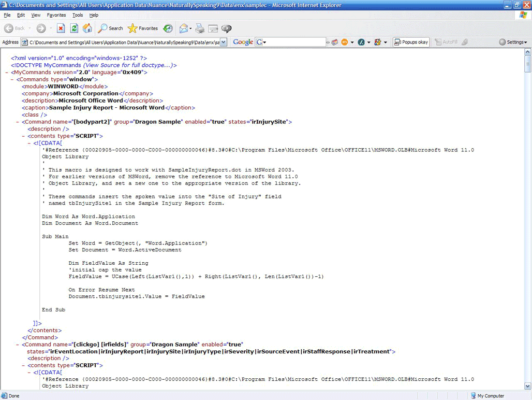532x400 pixels.
Task: Print the current document
Action: point(199,28)
